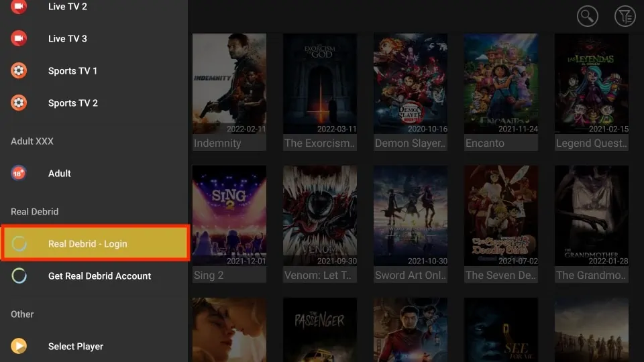Choose the Adult menu entry
This screenshot has width=644, height=362.
pyautogui.click(x=94, y=173)
